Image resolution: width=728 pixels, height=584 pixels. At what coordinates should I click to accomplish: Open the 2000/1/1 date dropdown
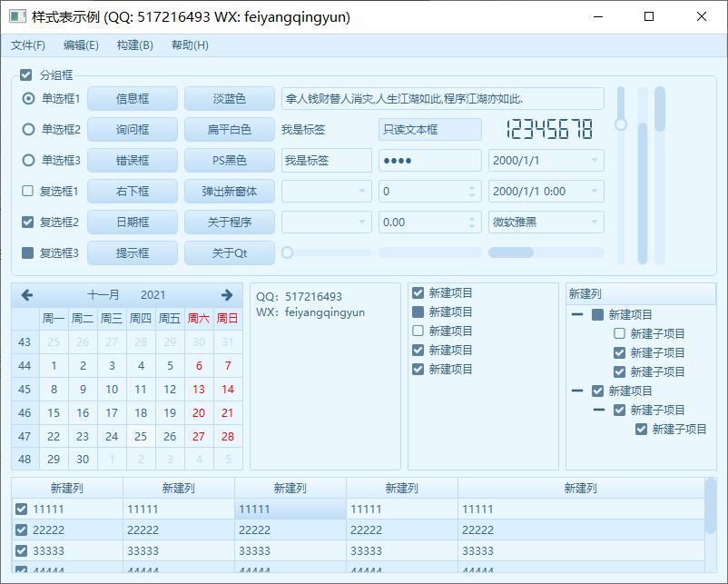pyautogui.click(x=595, y=161)
